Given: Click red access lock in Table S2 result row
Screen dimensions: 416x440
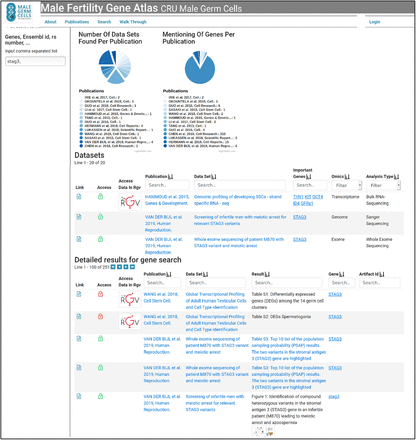Looking at the screenshot, I should click(100, 316).
